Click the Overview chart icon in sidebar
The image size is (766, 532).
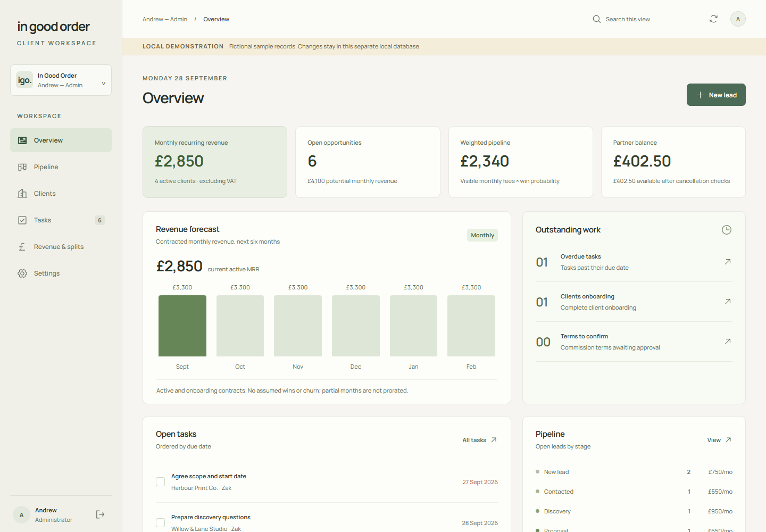pyautogui.click(x=22, y=140)
